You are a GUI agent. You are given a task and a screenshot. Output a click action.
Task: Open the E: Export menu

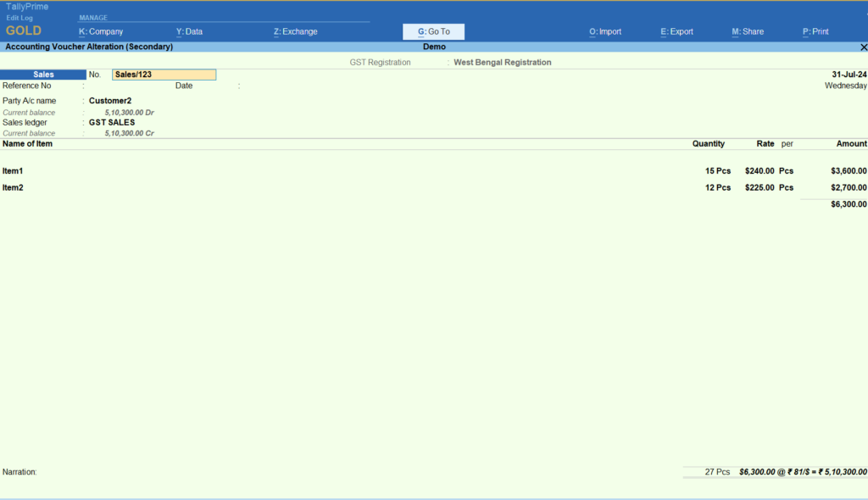(x=676, y=31)
